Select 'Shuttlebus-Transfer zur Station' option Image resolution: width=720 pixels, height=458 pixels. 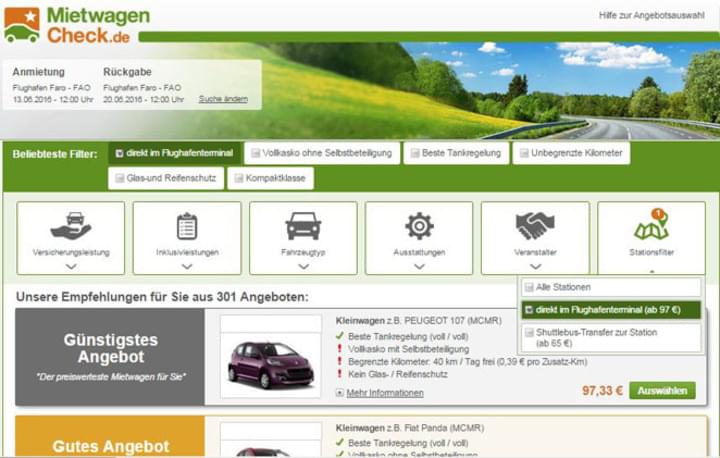tap(611, 338)
